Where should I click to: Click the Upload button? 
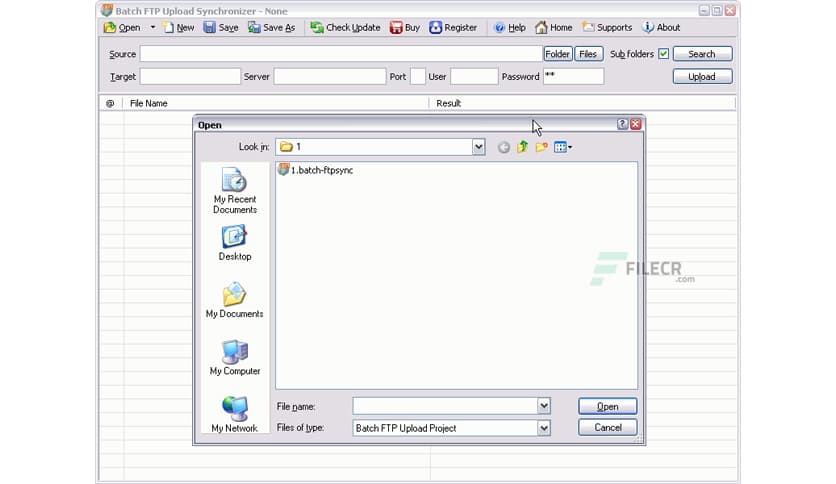click(x=703, y=77)
